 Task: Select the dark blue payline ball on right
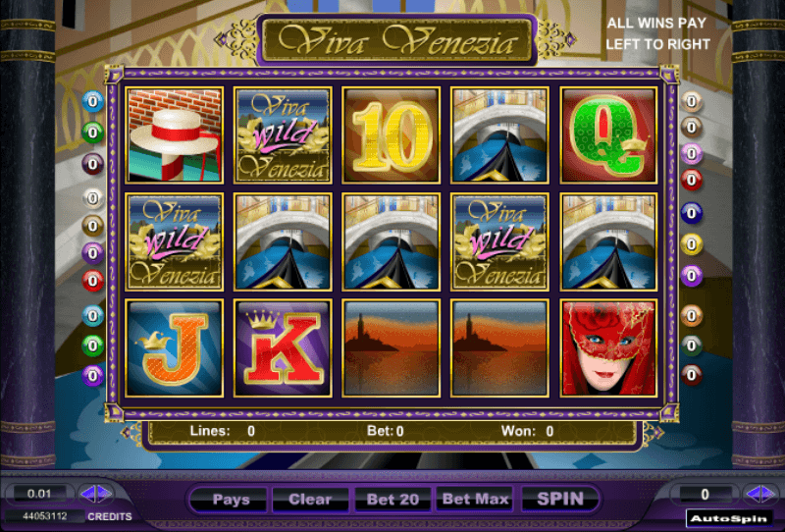point(692,213)
